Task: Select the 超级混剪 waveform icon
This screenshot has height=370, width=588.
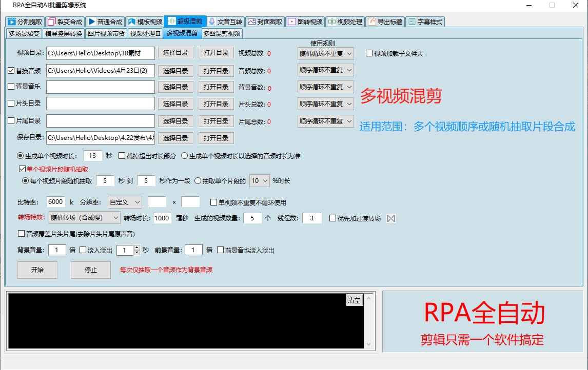Action: (171, 22)
